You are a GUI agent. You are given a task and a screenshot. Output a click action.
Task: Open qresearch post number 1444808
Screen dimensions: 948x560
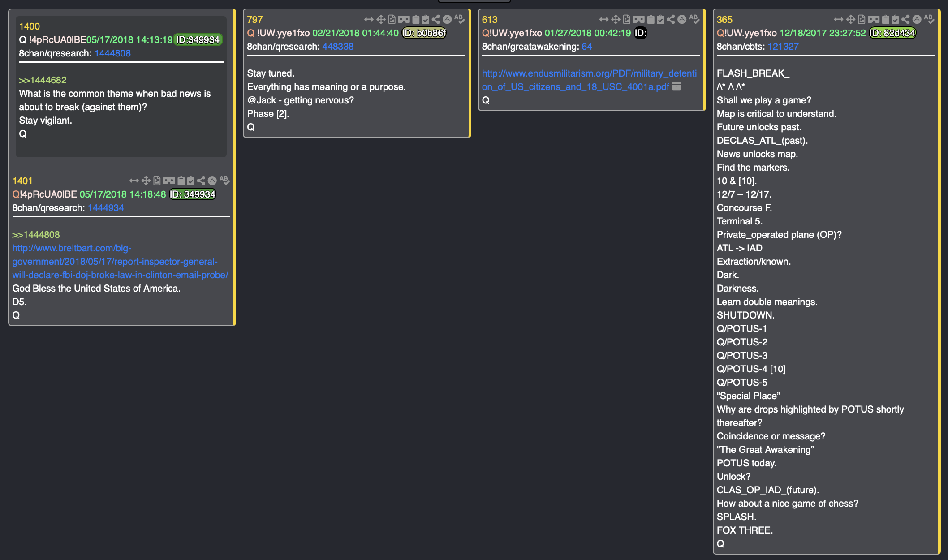point(112,53)
